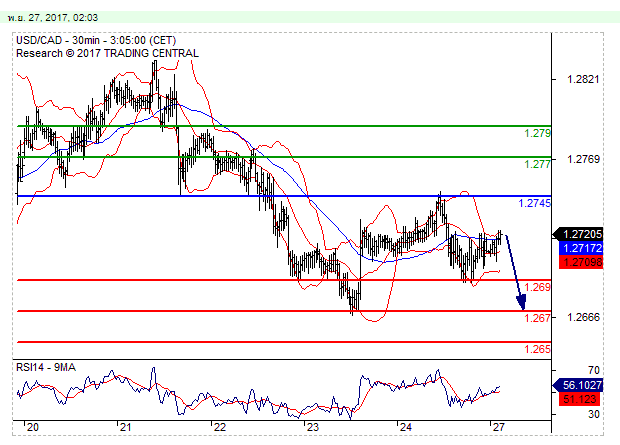This screenshot has width=620, height=445.
Task: Click the red 1.27098 price tag
Action: (581, 262)
